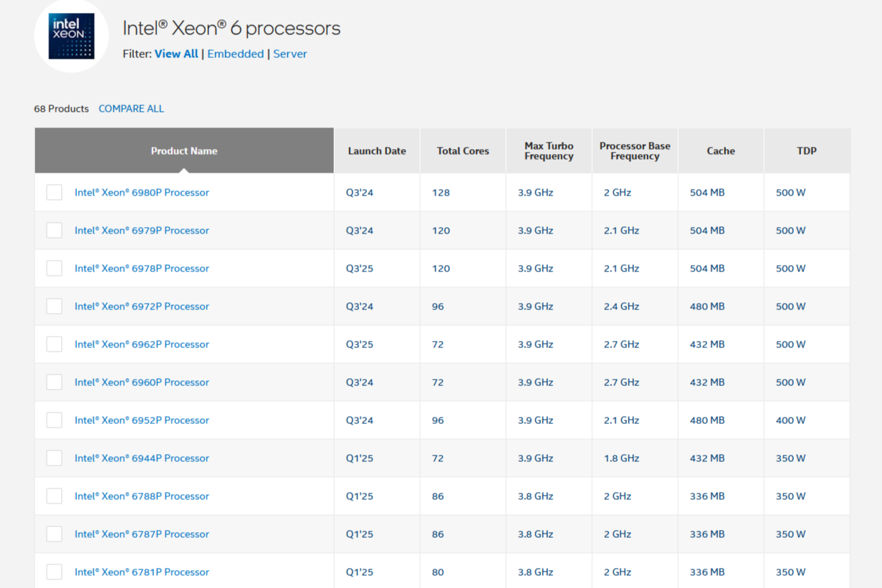
Task: Check the compare checkbox for Xeon 6788P
Action: tap(54, 496)
